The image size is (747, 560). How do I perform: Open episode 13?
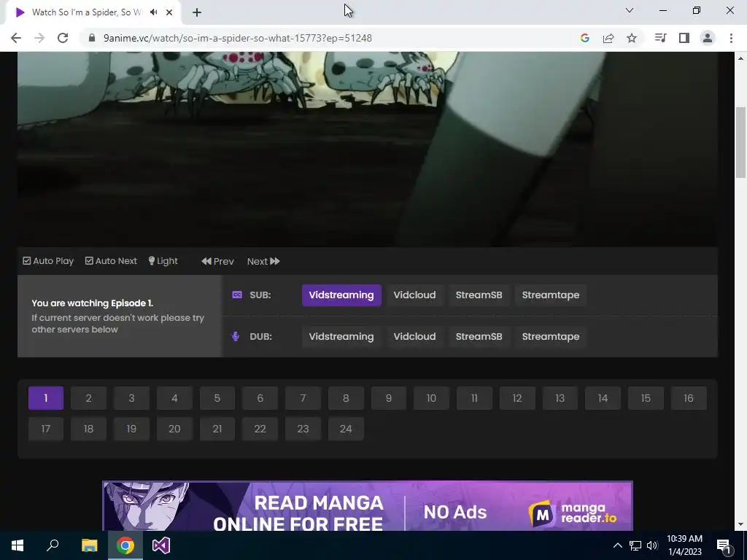pos(560,398)
